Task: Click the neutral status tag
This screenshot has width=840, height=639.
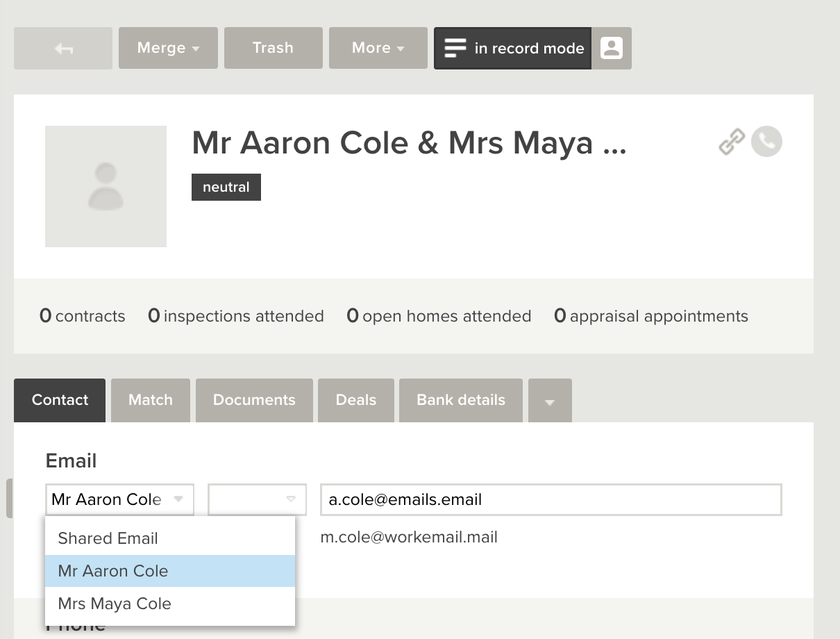Action: [x=226, y=187]
